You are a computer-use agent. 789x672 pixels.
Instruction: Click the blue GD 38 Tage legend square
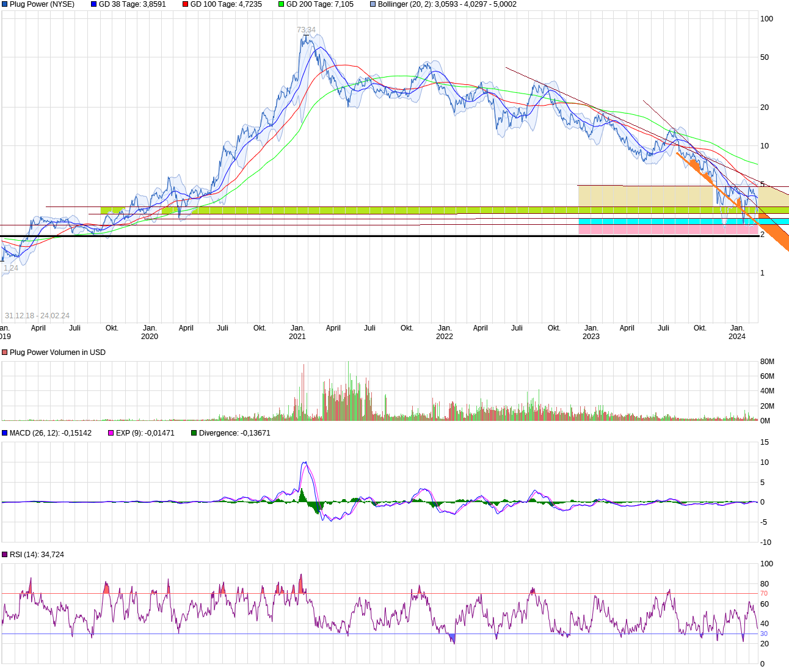(x=94, y=4)
